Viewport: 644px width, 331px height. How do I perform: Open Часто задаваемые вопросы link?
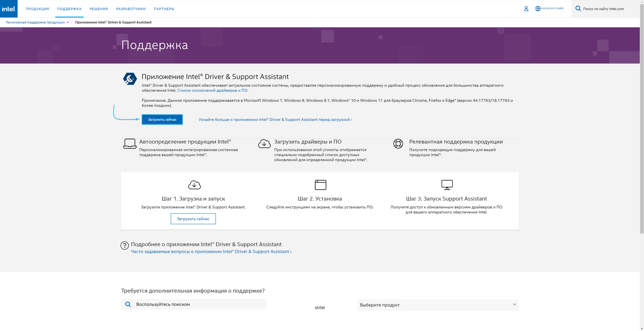(x=211, y=252)
